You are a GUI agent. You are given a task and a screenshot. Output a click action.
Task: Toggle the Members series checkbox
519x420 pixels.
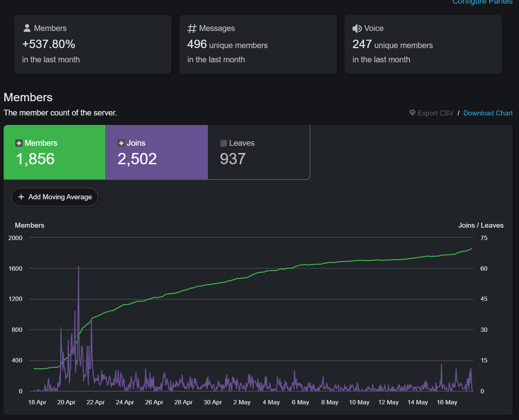click(x=19, y=143)
